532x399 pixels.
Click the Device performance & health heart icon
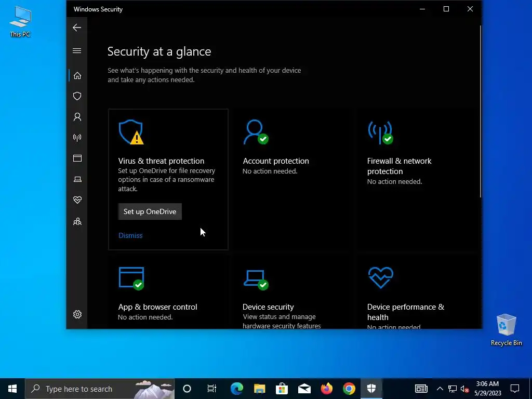[381, 277]
